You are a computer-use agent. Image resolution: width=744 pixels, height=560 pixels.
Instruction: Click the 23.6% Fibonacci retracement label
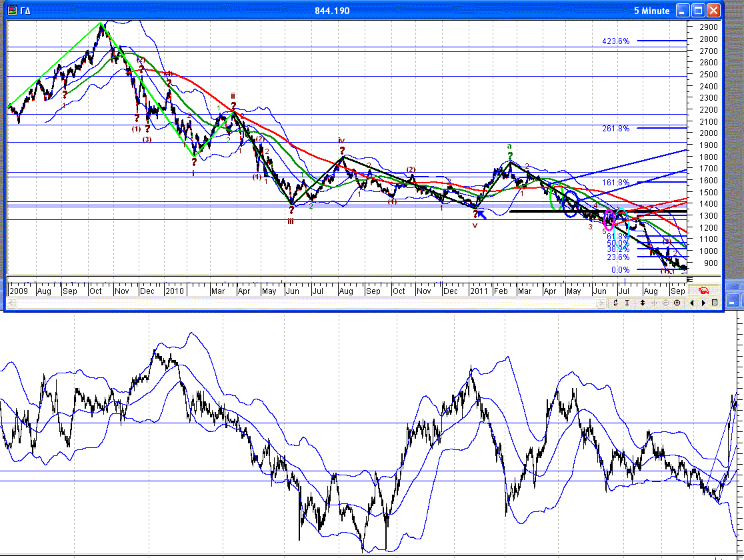tap(618, 257)
